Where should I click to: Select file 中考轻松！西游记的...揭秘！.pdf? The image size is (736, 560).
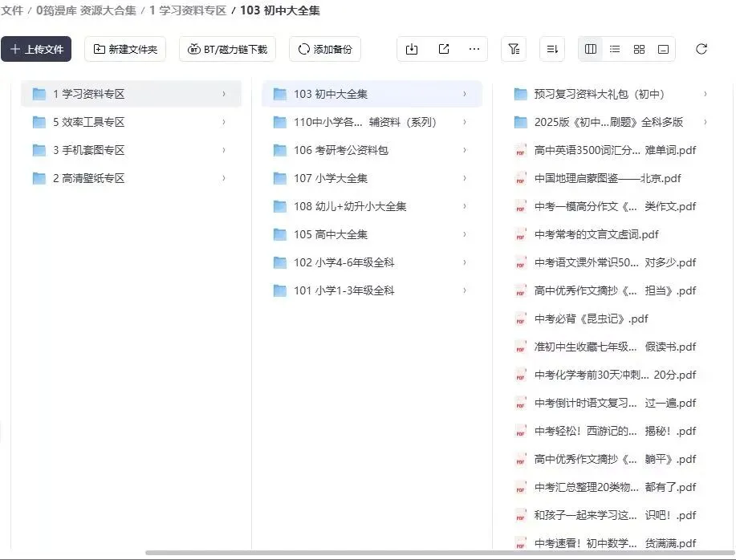click(x=612, y=432)
